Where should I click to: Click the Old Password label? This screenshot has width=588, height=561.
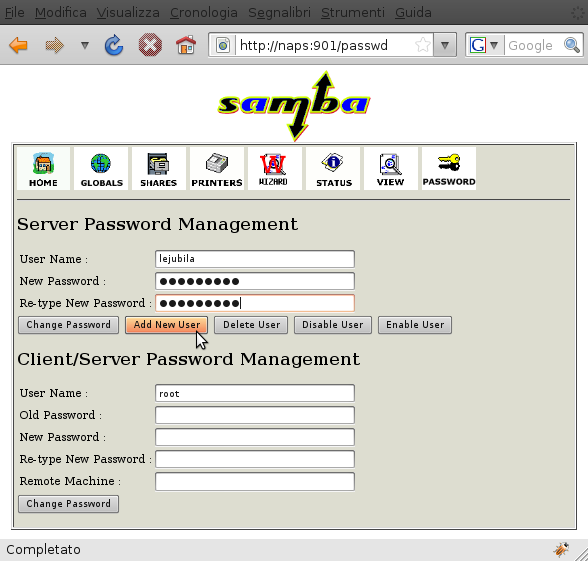[x=60, y=415]
